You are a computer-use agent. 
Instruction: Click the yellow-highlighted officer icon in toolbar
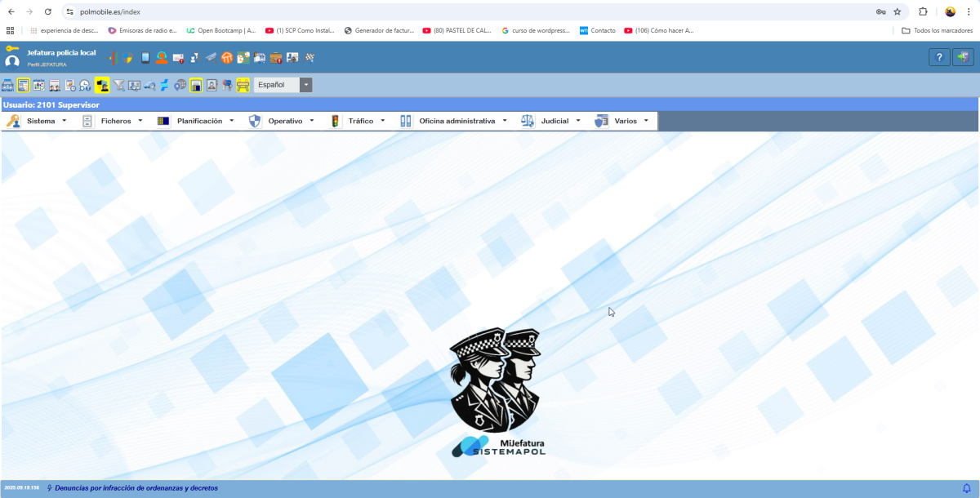click(102, 85)
